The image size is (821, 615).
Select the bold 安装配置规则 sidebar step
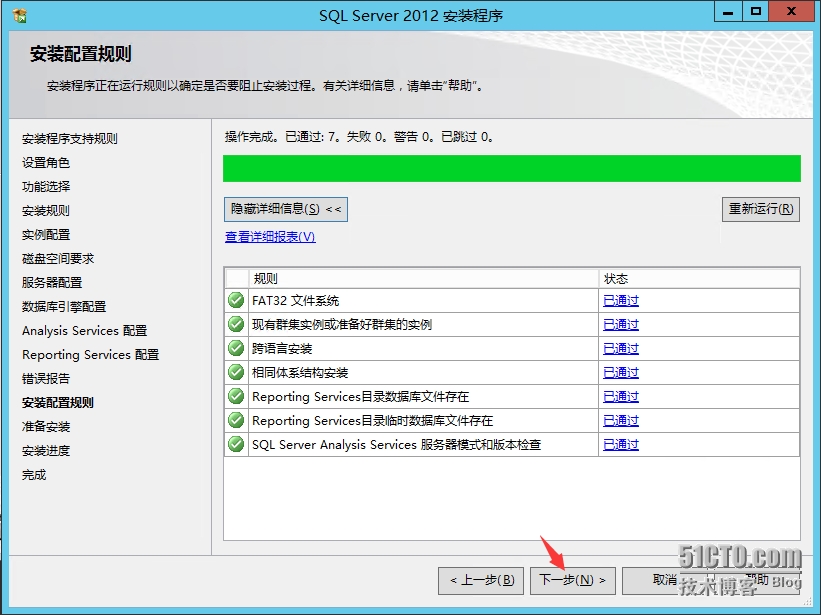coord(58,402)
